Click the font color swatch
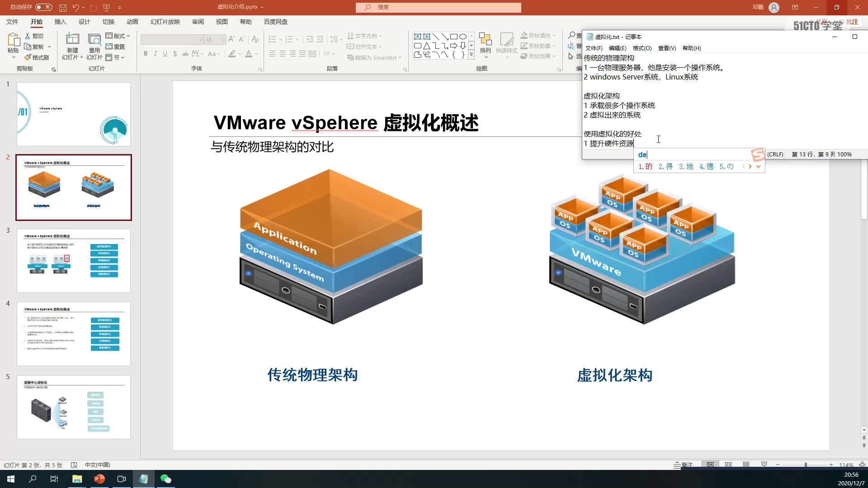This screenshot has height=488, width=868. pos(249,54)
